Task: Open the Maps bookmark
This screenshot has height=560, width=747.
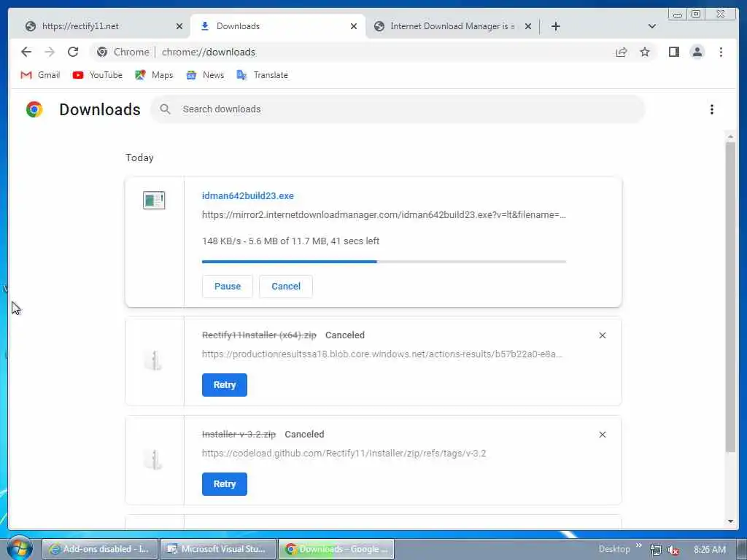Action: click(154, 75)
